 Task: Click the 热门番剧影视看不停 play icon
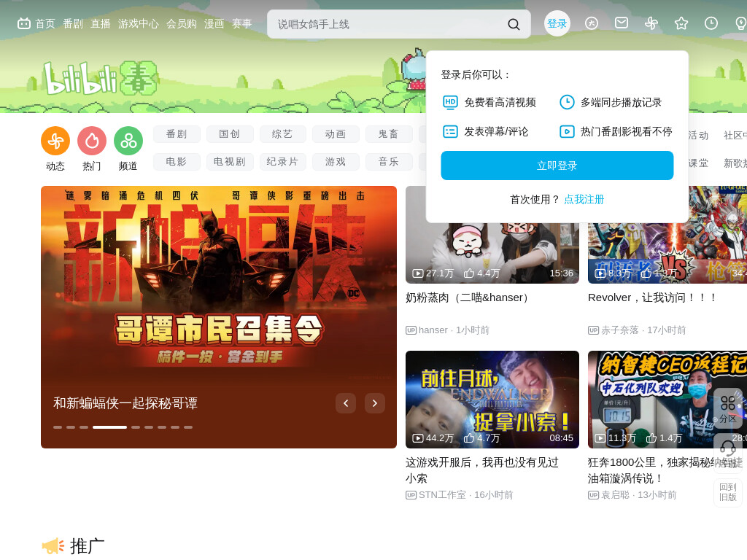pos(566,131)
